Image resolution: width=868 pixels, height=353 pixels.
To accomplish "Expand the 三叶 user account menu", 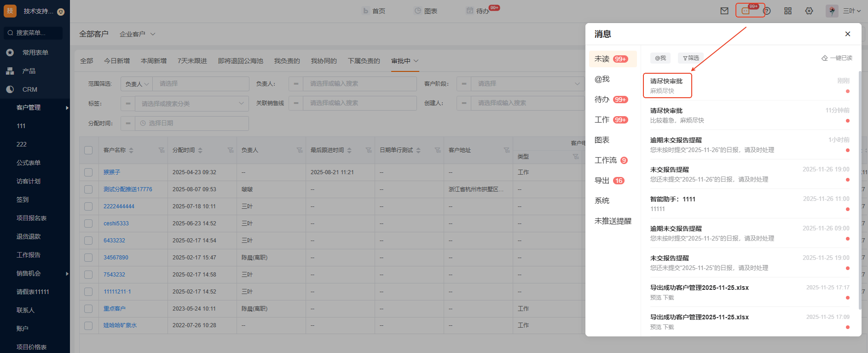I will 851,11.
